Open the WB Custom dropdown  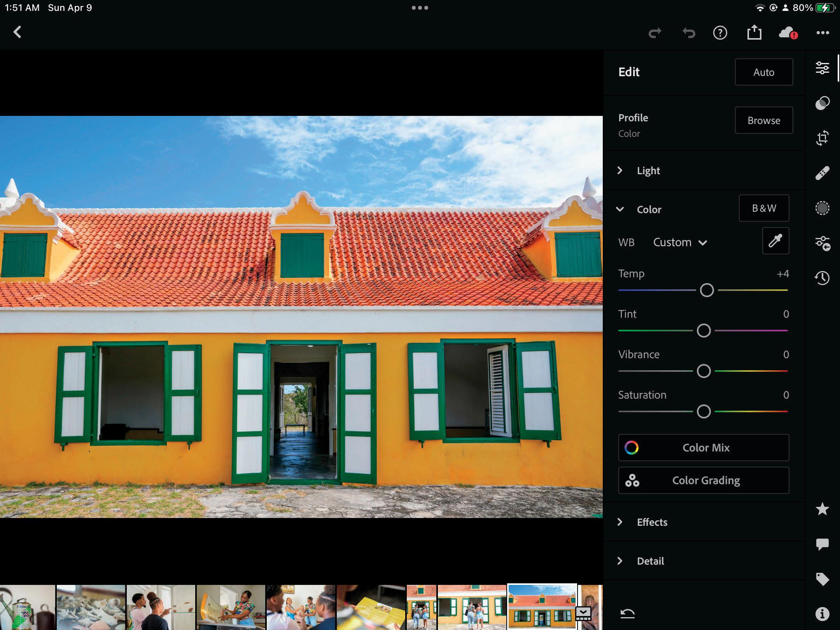(680, 242)
